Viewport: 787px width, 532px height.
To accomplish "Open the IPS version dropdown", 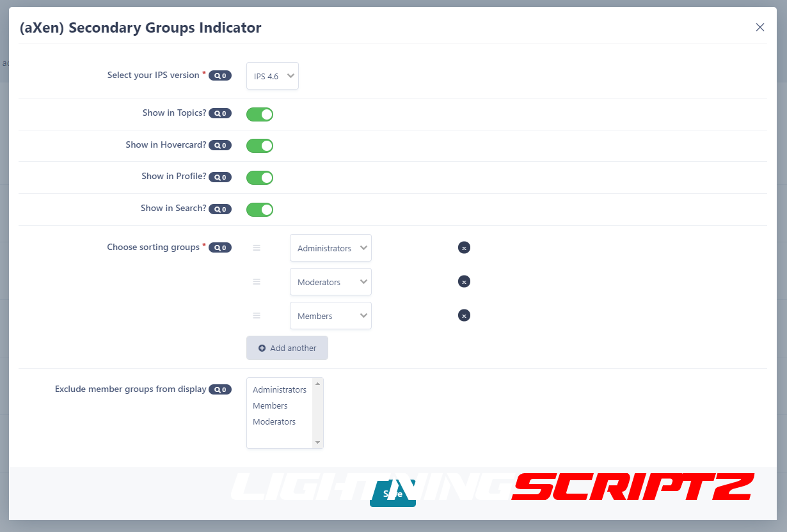I will point(273,76).
